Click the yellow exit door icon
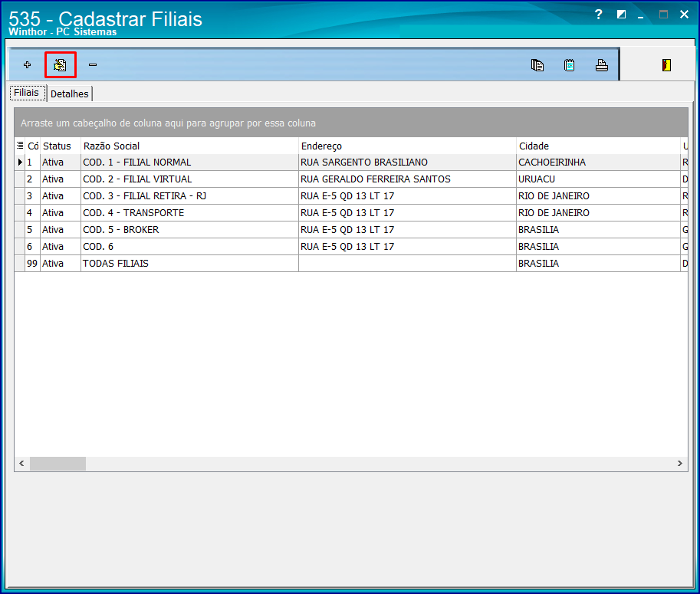Viewport: 700px width, 594px height. (x=666, y=65)
